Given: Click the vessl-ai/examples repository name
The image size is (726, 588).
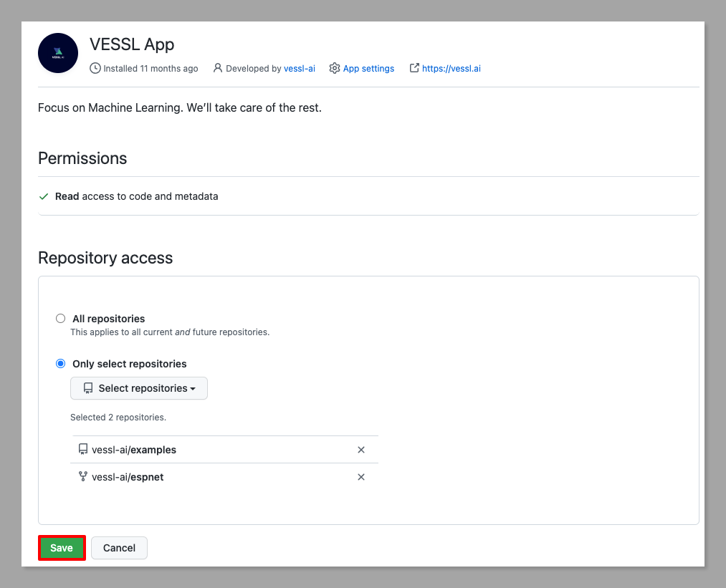Looking at the screenshot, I should 134,450.
